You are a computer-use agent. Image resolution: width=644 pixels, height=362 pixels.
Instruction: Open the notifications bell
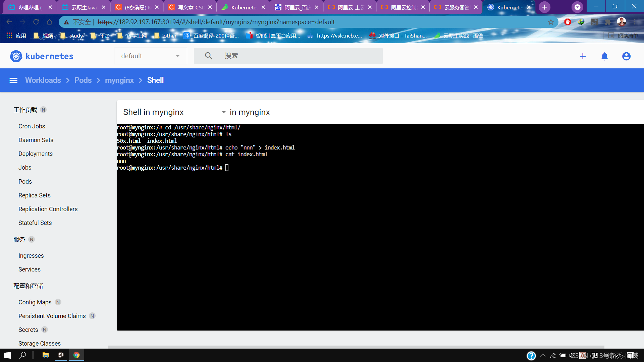[604, 56]
